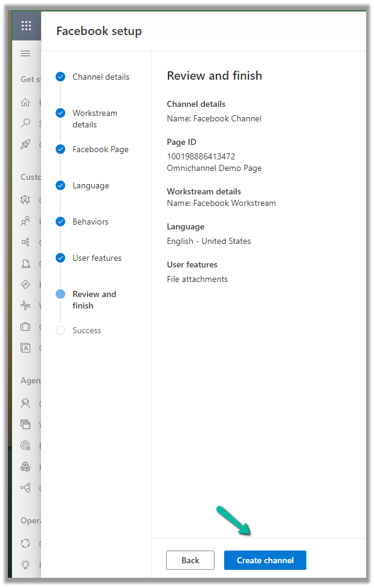The image size is (374, 588).
Task: Open the app launcher waffle icon
Action: pyautogui.click(x=26, y=26)
